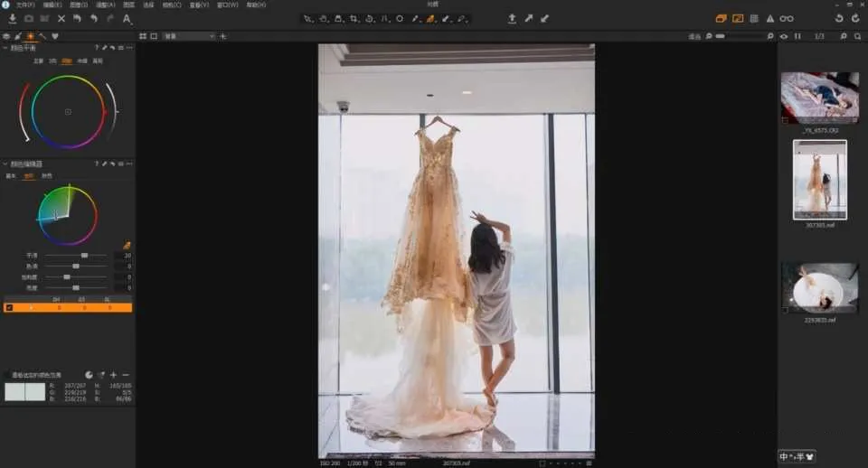Select the 3向 three-way tab in Color Balance
This screenshot has width=868, height=468.
[x=52, y=61]
